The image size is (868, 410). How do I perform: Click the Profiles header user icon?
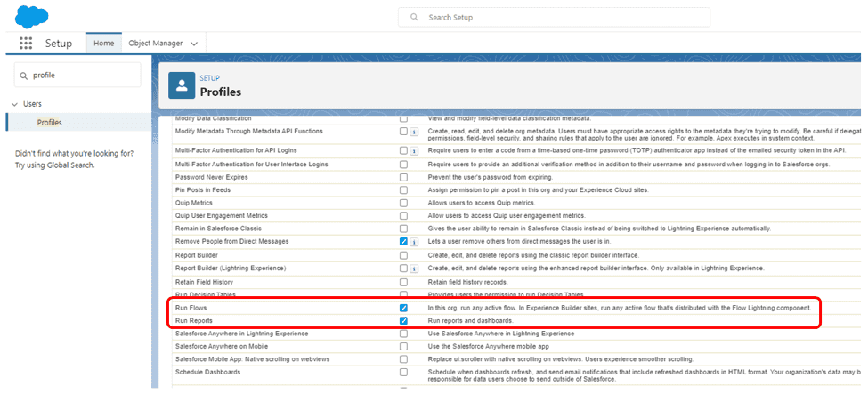click(x=182, y=85)
